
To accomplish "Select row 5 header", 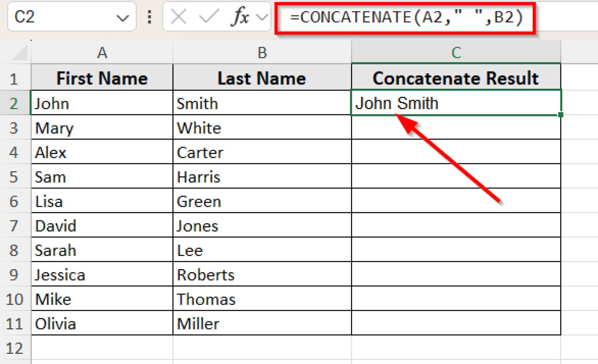I will click(x=14, y=177).
